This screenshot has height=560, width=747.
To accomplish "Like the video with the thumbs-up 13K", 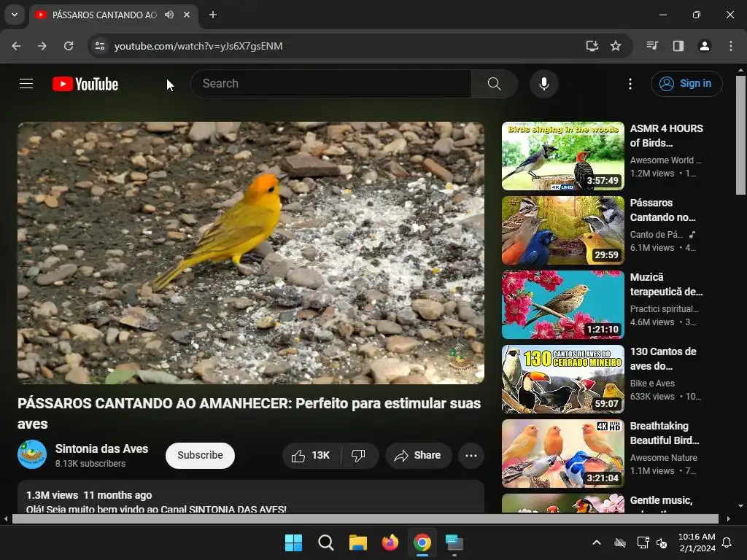I will [x=311, y=456].
